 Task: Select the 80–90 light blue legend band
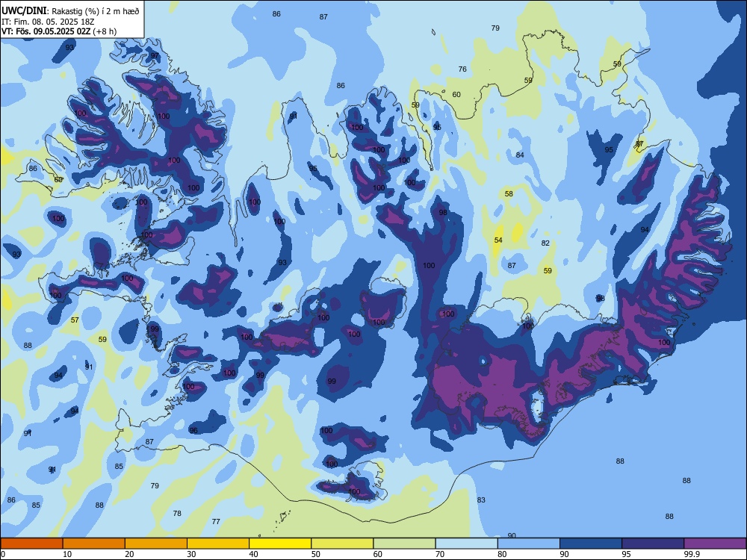pos(529,544)
